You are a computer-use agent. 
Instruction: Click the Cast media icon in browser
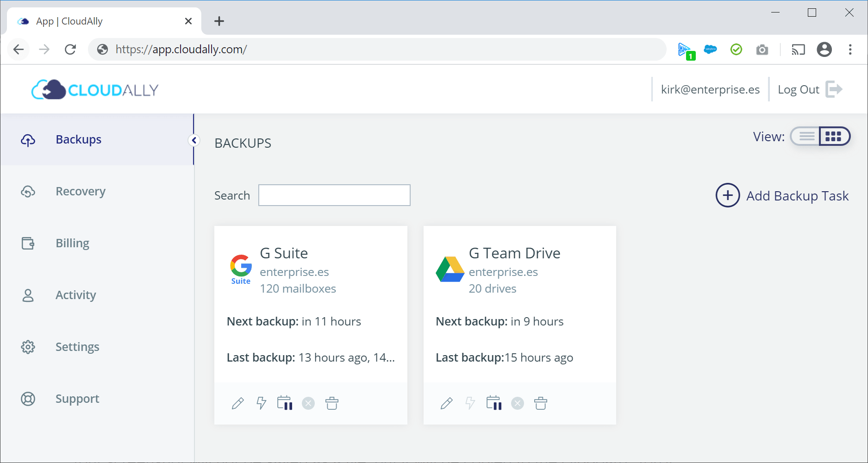click(x=798, y=50)
